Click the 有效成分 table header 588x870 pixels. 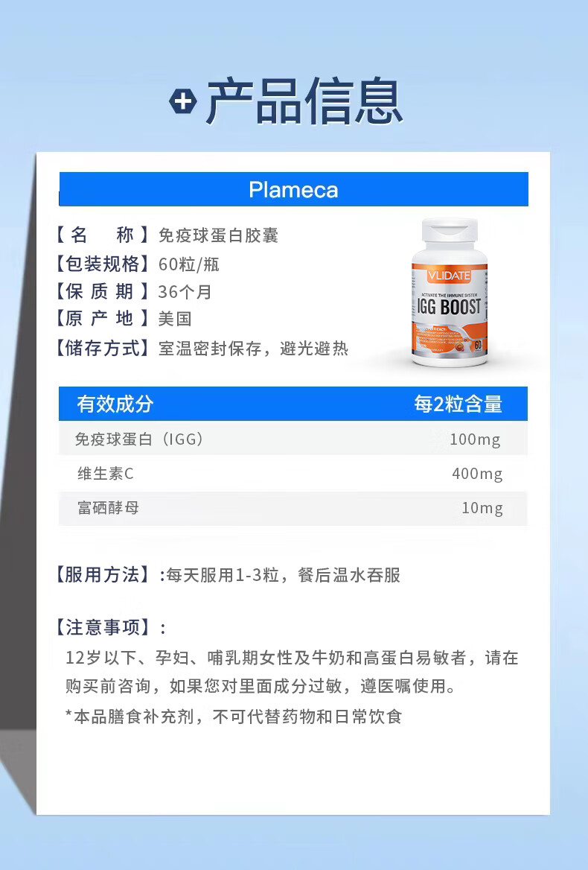[x=115, y=404]
